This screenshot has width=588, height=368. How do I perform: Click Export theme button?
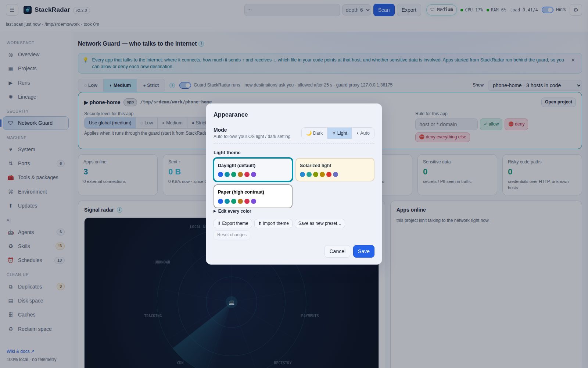click(233, 223)
